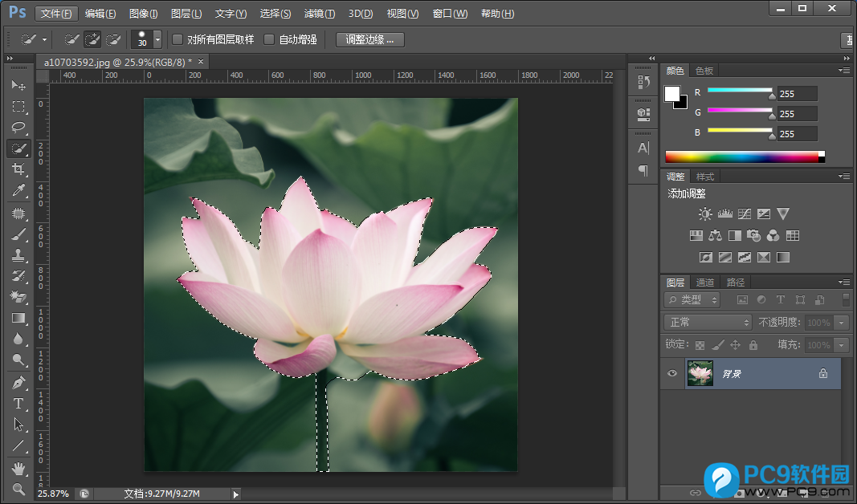Image resolution: width=857 pixels, height=504 pixels.
Task: Open the 文件(F) menu
Action: [x=56, y=14]
